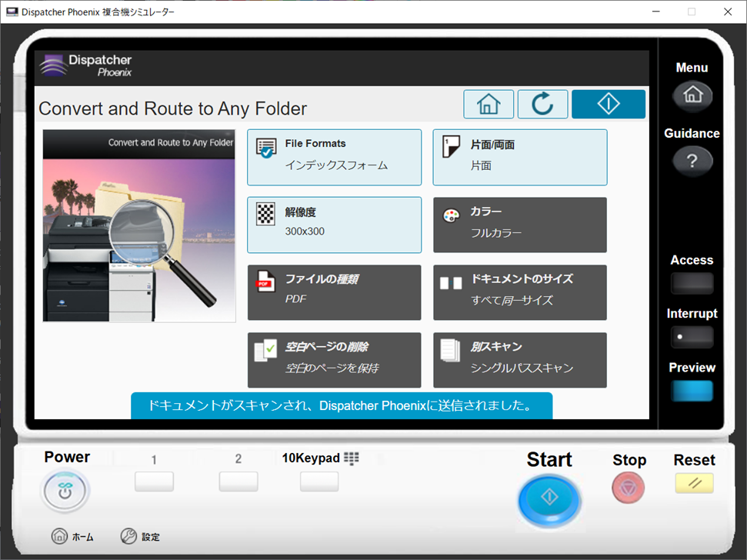Viewport: 747px width, 560px height.
Task: Open the 解像度 300x300 resolution tile
Action: pyautogui.click(x=335, y=225)
